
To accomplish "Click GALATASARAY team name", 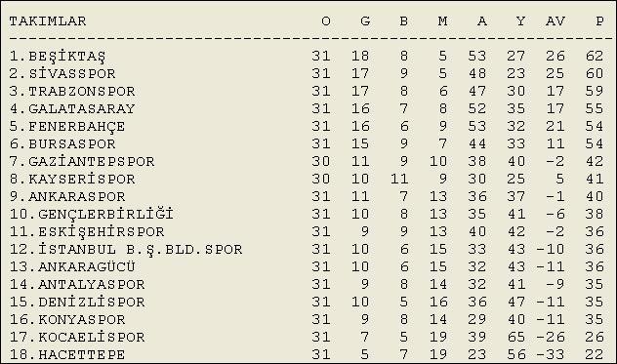I will (x=82, y=108).
